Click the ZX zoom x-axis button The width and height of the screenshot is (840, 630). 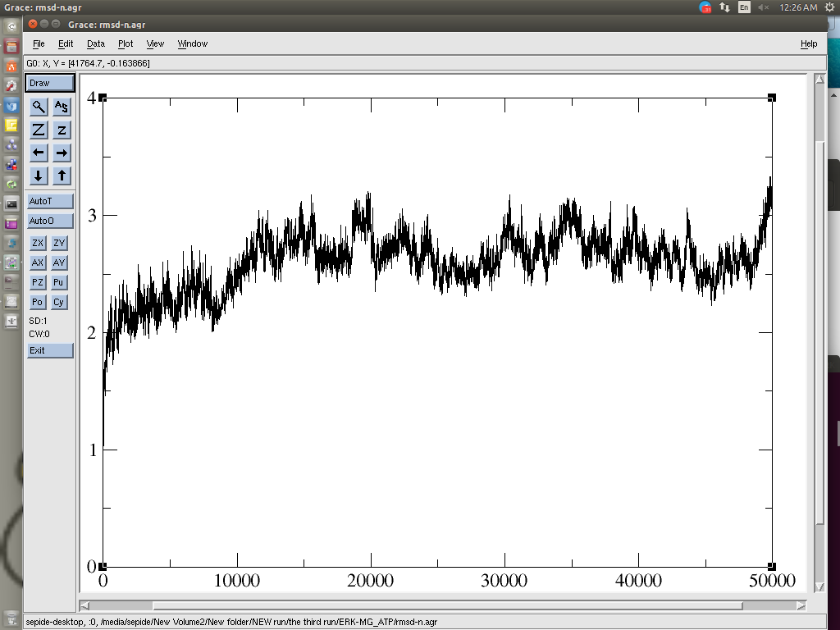[x=38, y=243]
